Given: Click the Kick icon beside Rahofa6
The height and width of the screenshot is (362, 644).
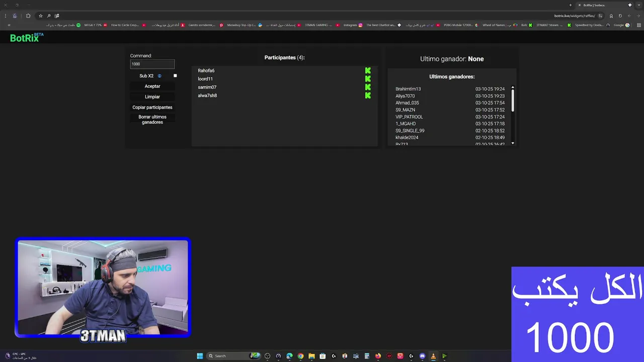Looking at the screenshot, I should click(x=368, y=71).
